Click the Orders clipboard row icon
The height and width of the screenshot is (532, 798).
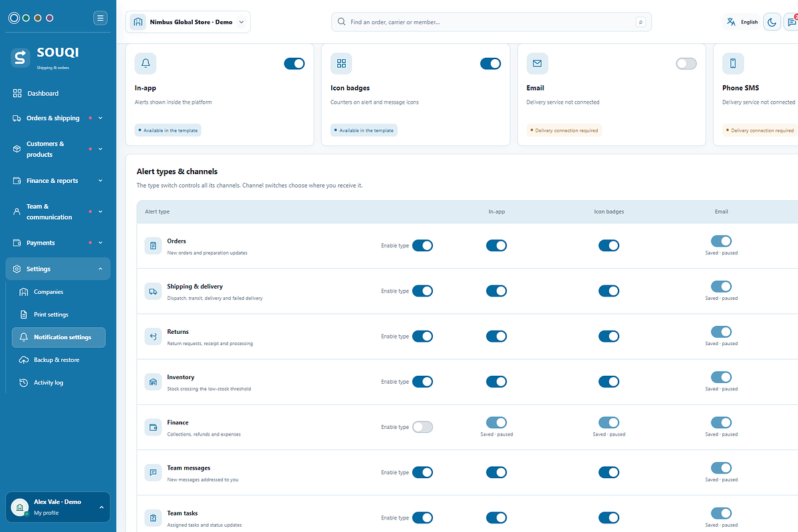coord(153,246)
